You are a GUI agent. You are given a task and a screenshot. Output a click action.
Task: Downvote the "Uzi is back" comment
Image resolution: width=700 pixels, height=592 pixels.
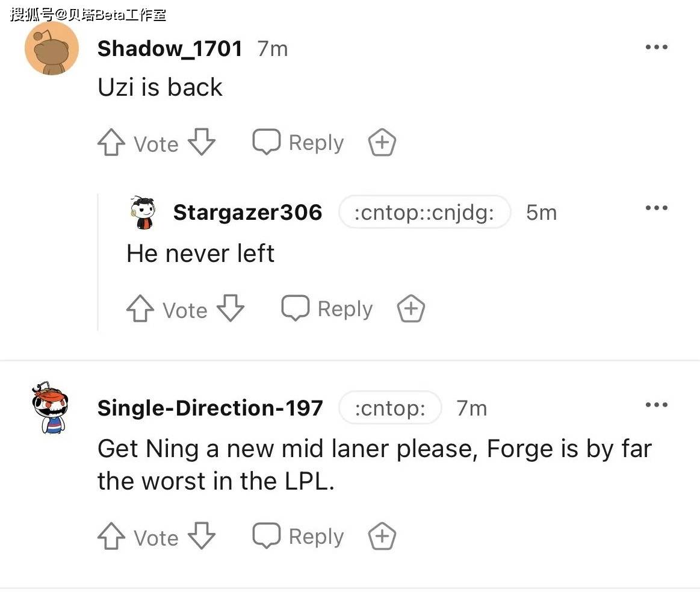click(202, 142)
